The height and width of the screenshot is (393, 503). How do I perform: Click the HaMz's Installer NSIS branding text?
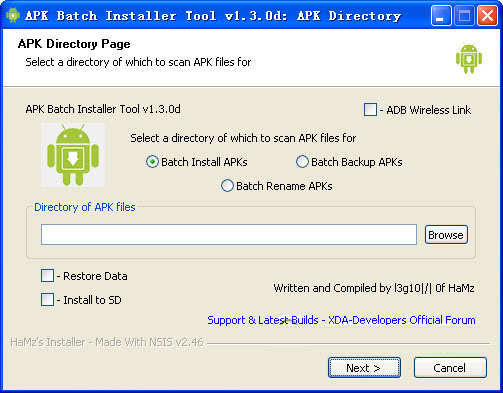click(107, 342)
